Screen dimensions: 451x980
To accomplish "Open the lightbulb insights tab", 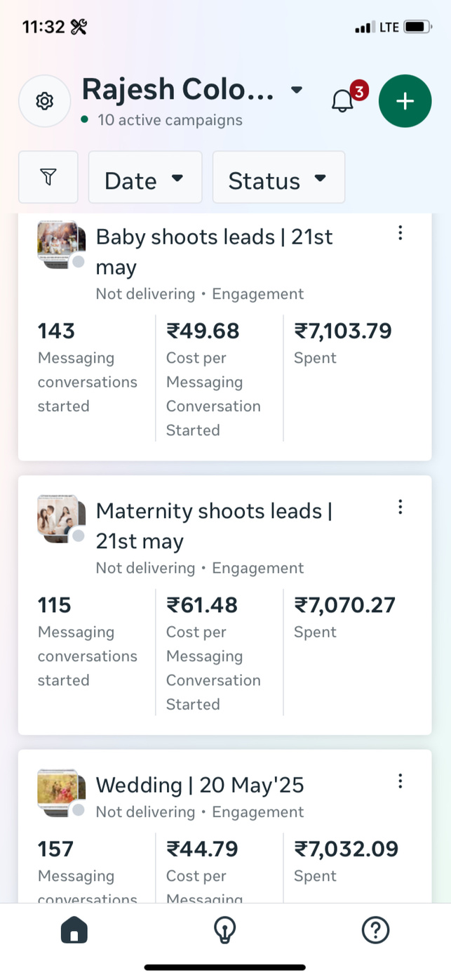I will 224,931.
